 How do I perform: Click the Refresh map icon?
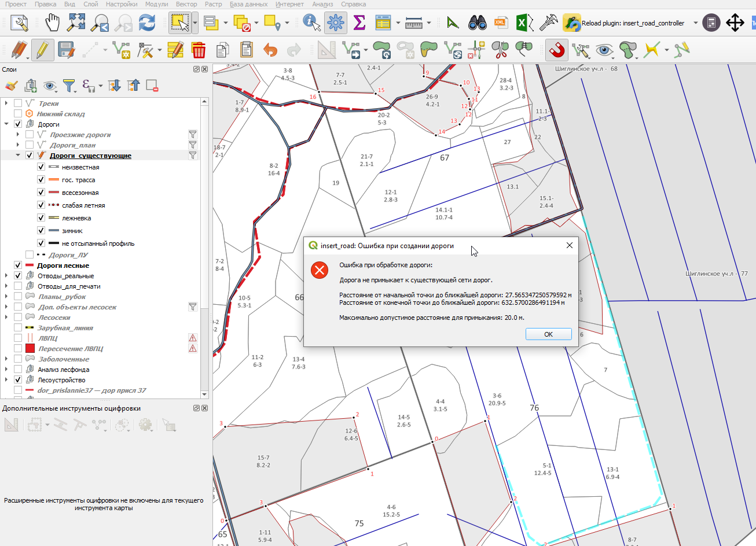click(147, 23)
